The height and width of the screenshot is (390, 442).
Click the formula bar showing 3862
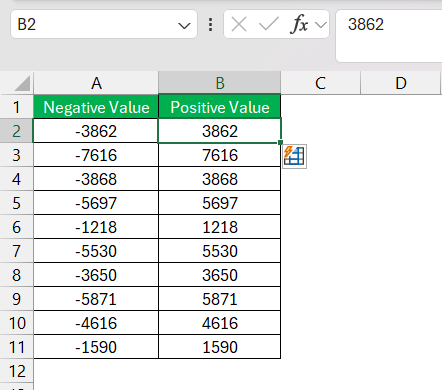[x=389, y=36]
